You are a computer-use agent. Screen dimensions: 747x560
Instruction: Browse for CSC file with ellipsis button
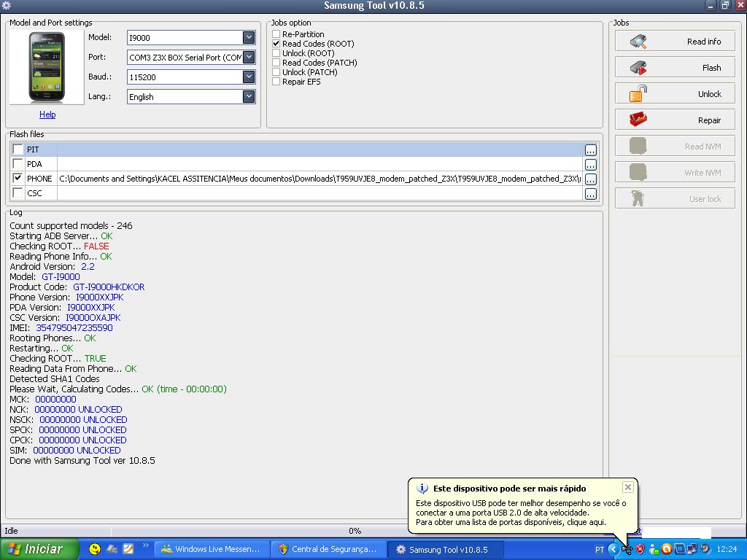tap(590, 194)
